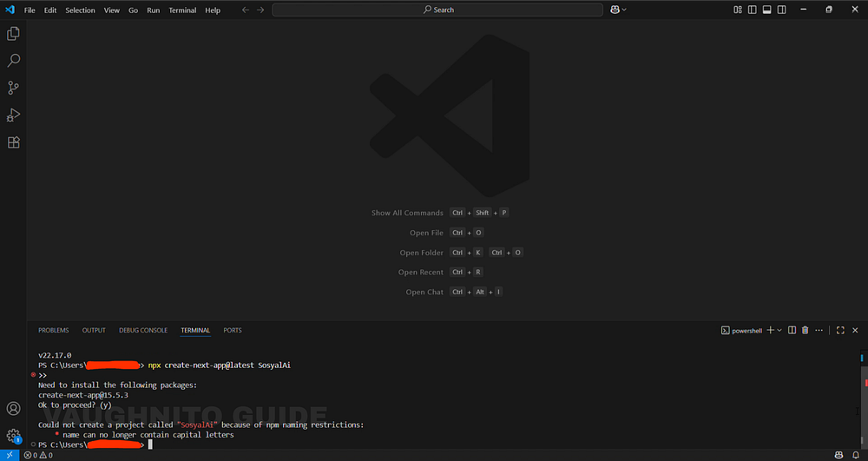Open the Explorer view in activity bar
The image size is (868, 461).
13,34
